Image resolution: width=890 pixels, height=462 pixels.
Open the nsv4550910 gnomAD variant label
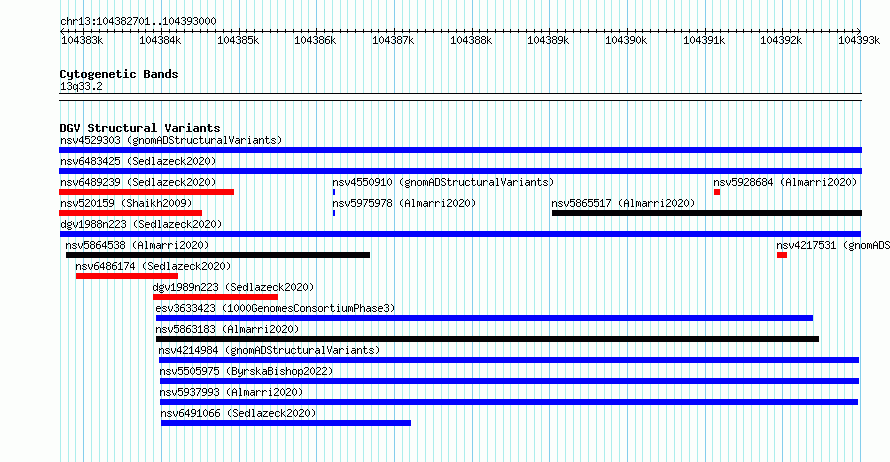(x=443, y=182)
